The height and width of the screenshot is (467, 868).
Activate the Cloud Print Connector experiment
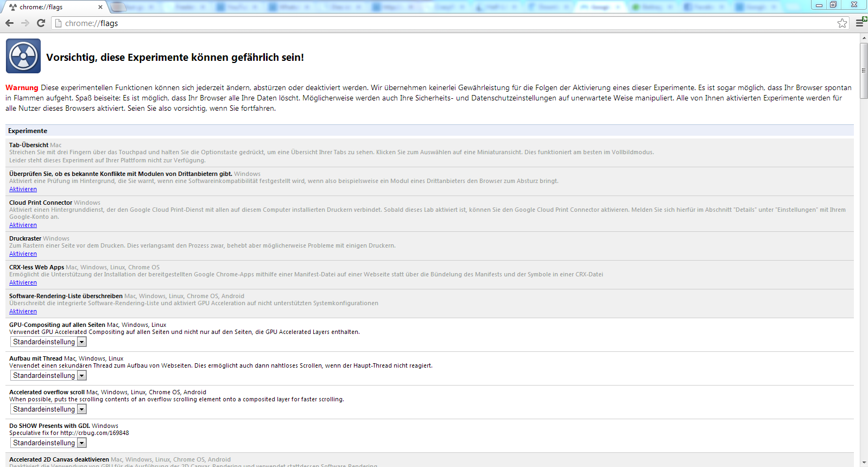[x=23, y=225]
